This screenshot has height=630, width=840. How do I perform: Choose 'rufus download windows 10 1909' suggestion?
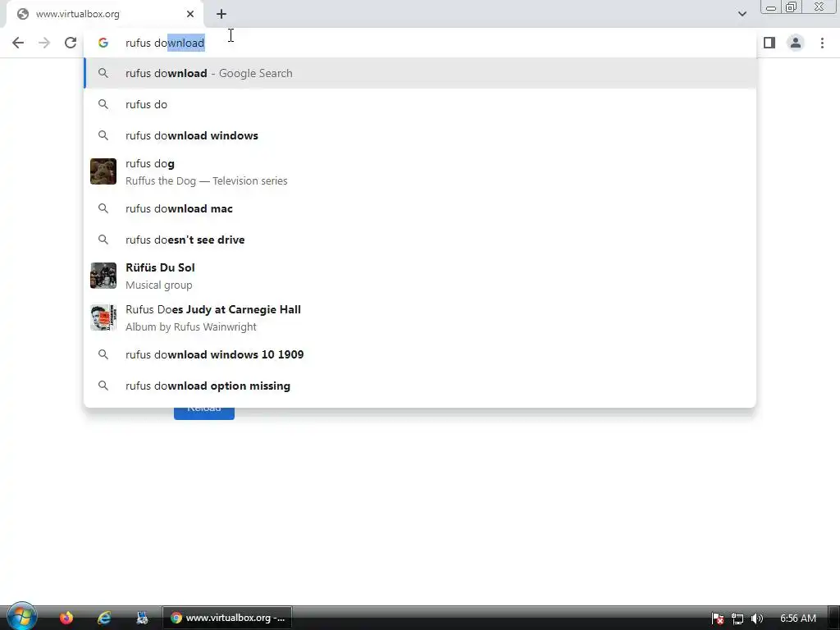[x=420, y=354]
